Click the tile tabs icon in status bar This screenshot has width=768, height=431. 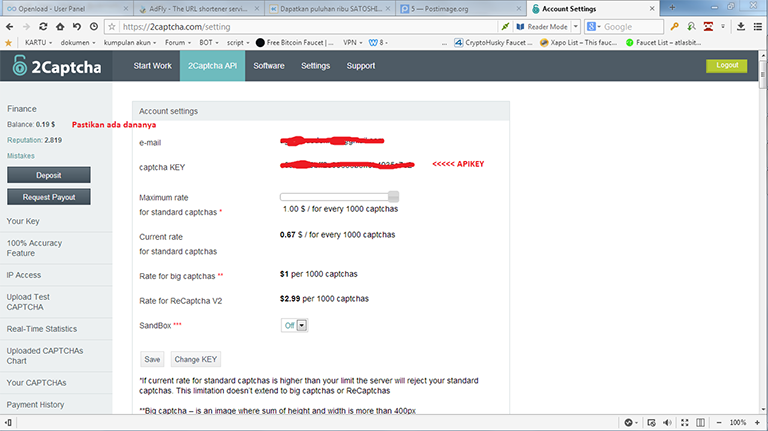701,422
